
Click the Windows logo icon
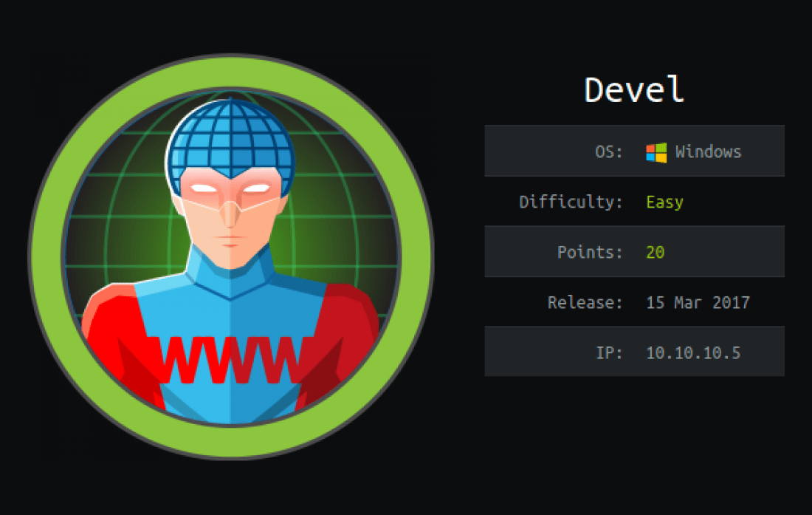(x=656, y=152)
